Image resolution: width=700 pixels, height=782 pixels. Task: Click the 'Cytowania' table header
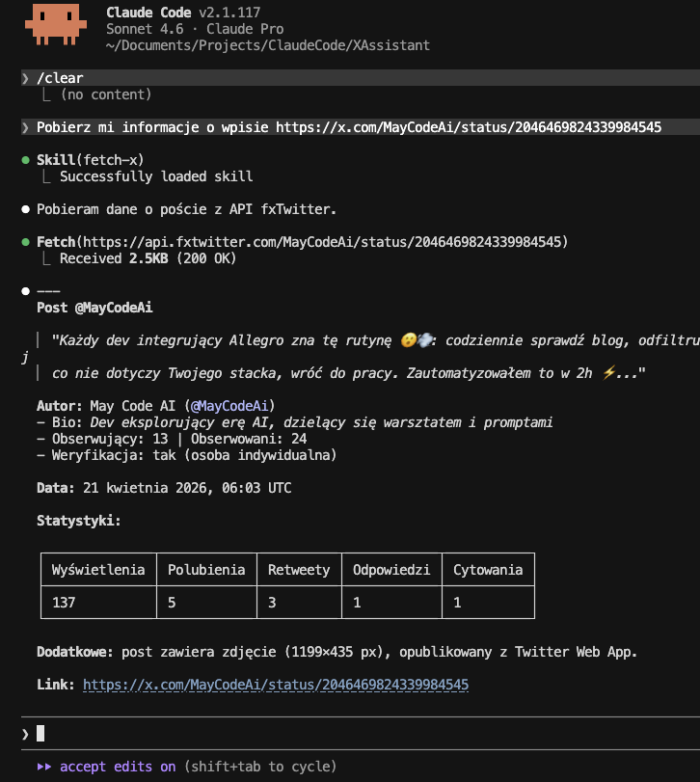(488, 570)
